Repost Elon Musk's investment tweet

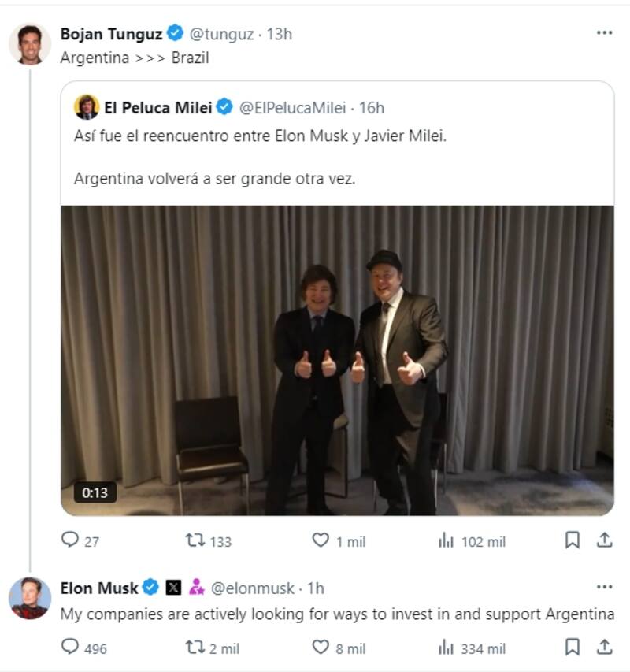[x=195, y=648]
